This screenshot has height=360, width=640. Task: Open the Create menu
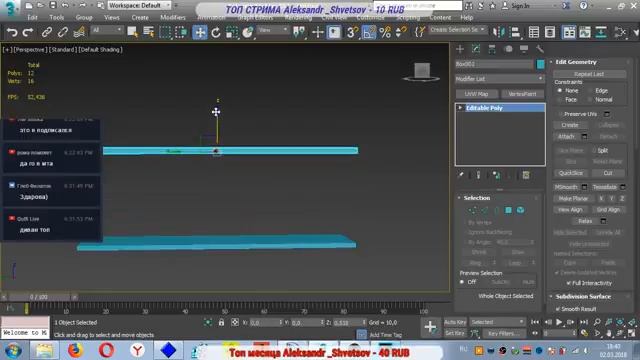pos(140,18)
